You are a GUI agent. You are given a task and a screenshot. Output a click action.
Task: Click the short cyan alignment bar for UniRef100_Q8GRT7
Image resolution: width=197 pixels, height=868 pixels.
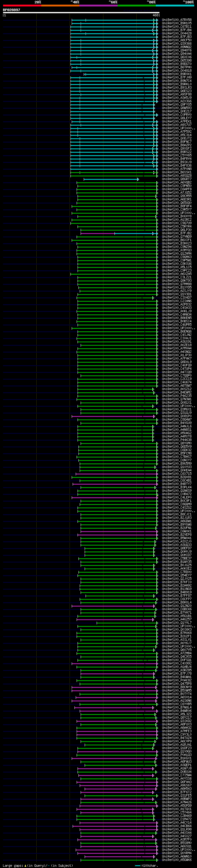pos(111,179)
